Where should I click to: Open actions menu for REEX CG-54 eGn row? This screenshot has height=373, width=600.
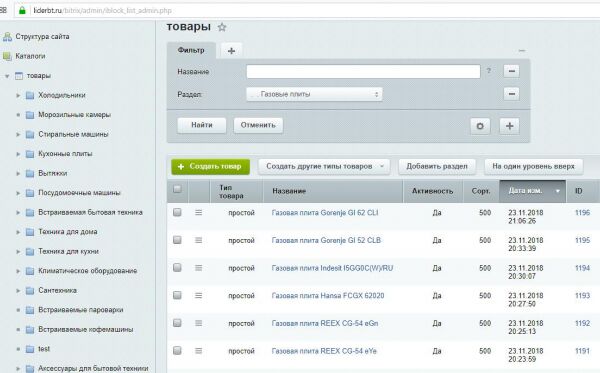pos(198,323)
